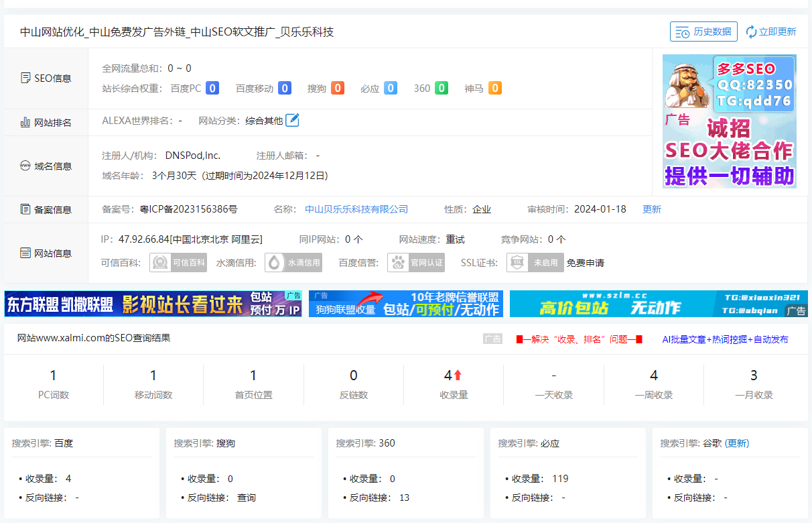Click the 综合其他 category text

[264, 121]
